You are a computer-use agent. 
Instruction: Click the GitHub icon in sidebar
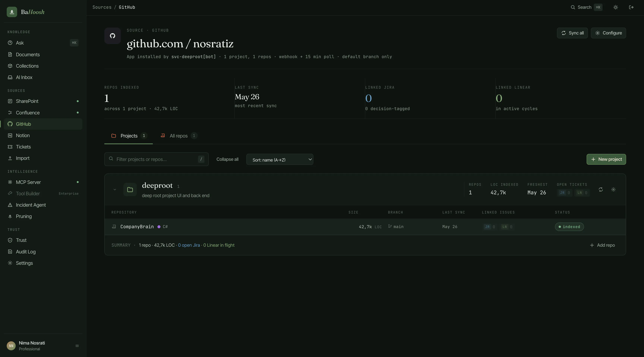click(x=10, y=124)
